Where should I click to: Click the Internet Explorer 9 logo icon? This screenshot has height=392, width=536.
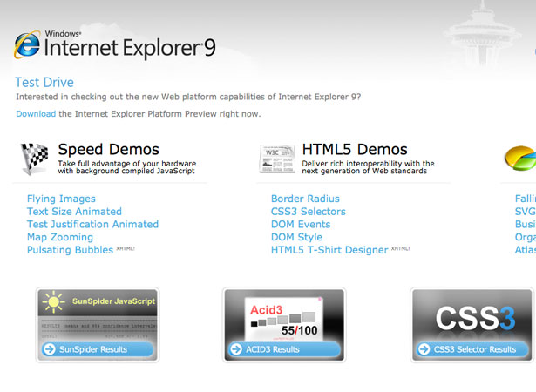point(27,44)
